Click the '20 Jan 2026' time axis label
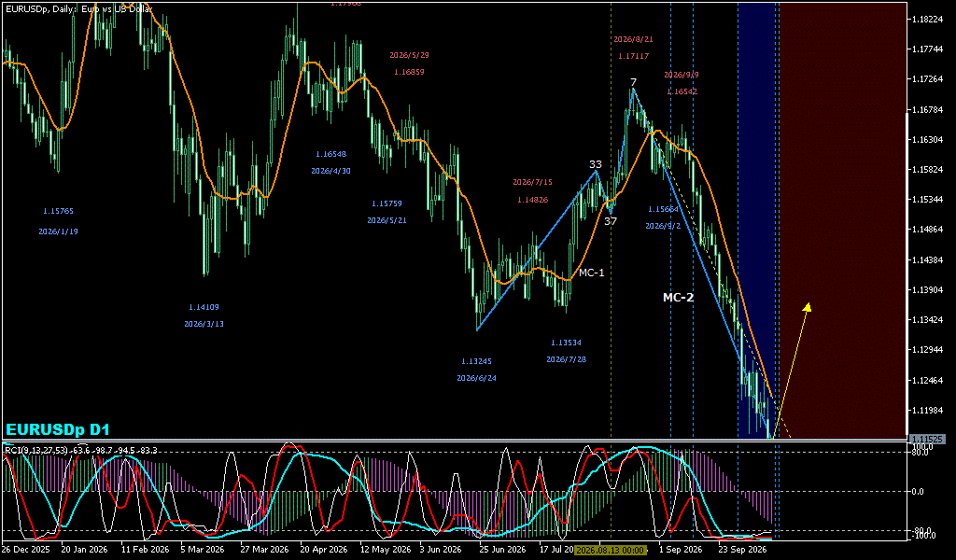956x560 pixels. coord(84,549)
